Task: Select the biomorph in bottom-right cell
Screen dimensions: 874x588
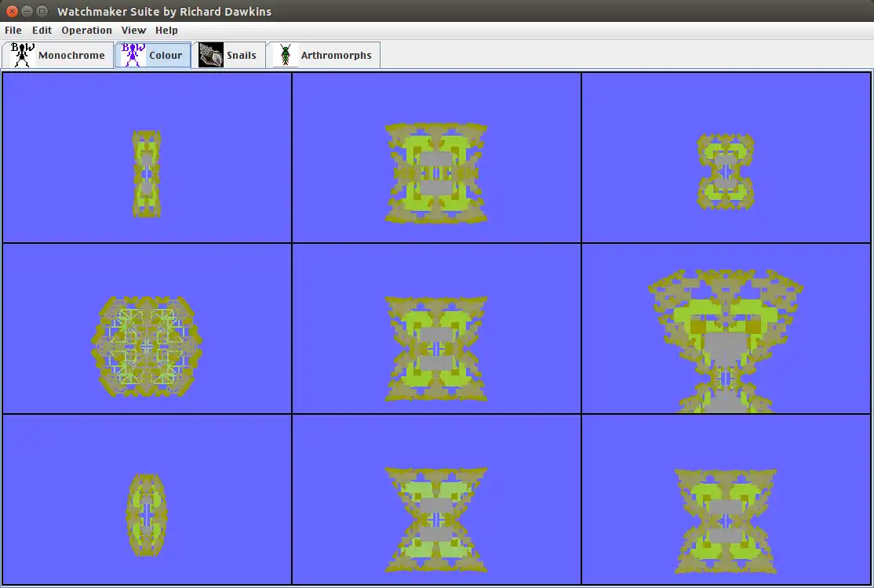Action: [726, 521]
